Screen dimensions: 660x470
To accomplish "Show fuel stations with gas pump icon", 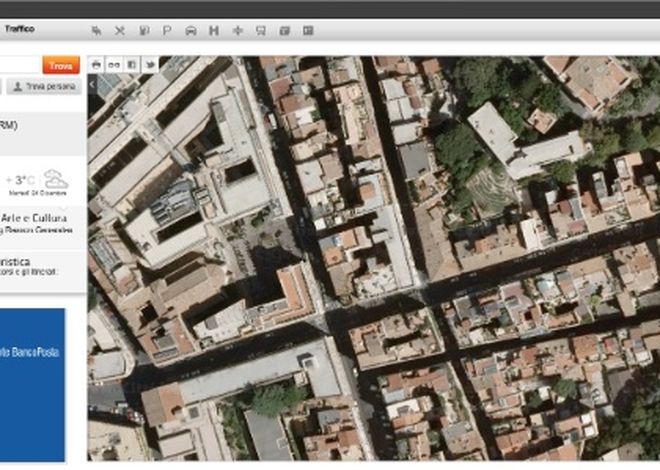I will point(144,31).
